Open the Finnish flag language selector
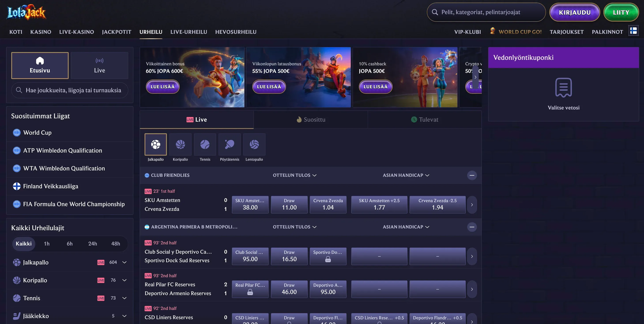Image resolution: width=644 pixels, height=324 pixels. (633, 31)
